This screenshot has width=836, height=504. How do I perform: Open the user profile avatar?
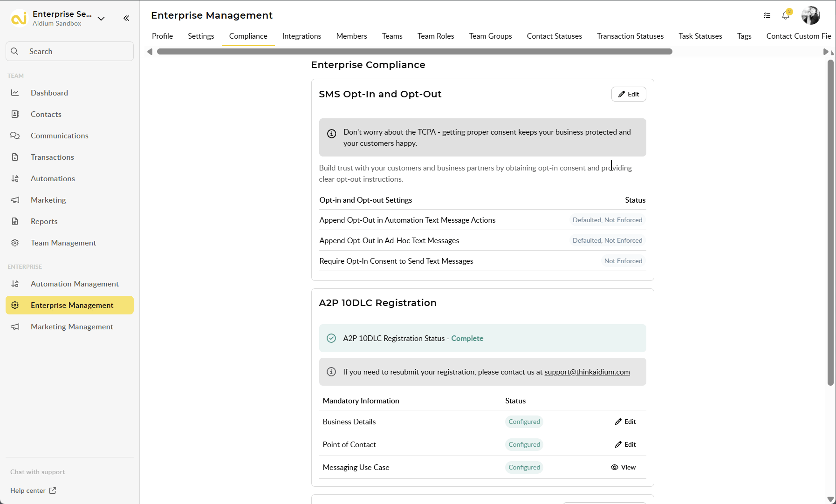coord(811,15)
